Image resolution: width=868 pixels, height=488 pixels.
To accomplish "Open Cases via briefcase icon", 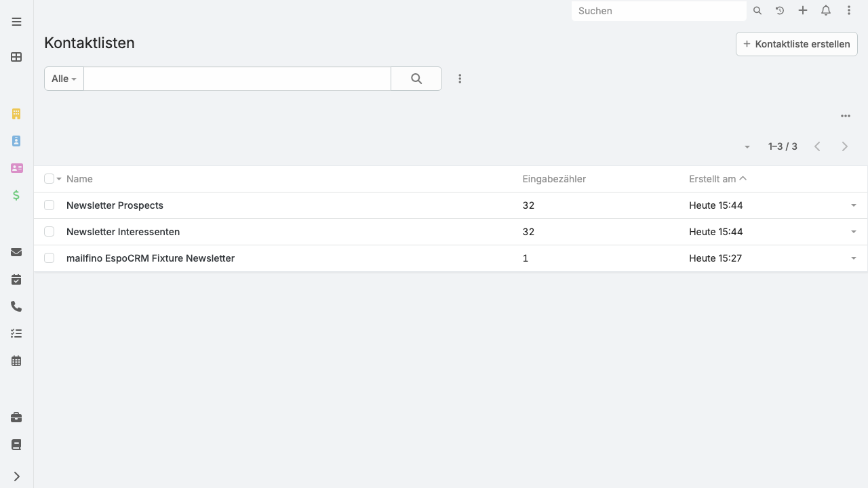I will click(16, 418).
